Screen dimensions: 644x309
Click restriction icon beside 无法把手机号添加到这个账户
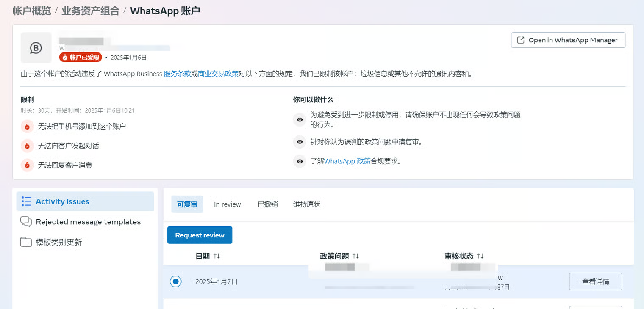(27, 126)
